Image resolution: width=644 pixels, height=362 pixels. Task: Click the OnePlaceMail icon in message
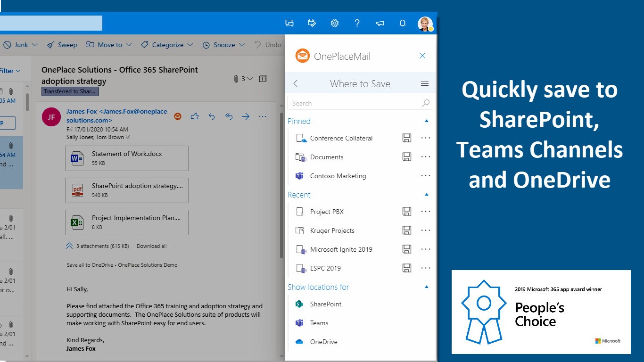[178, 116]
